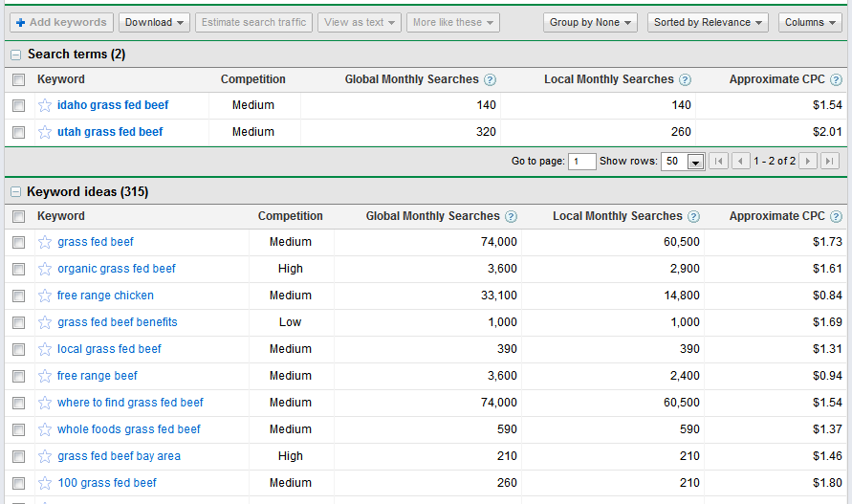Open the Download dropdown
Viewport: 852px width, 504px height.
[x=155, y=22]
